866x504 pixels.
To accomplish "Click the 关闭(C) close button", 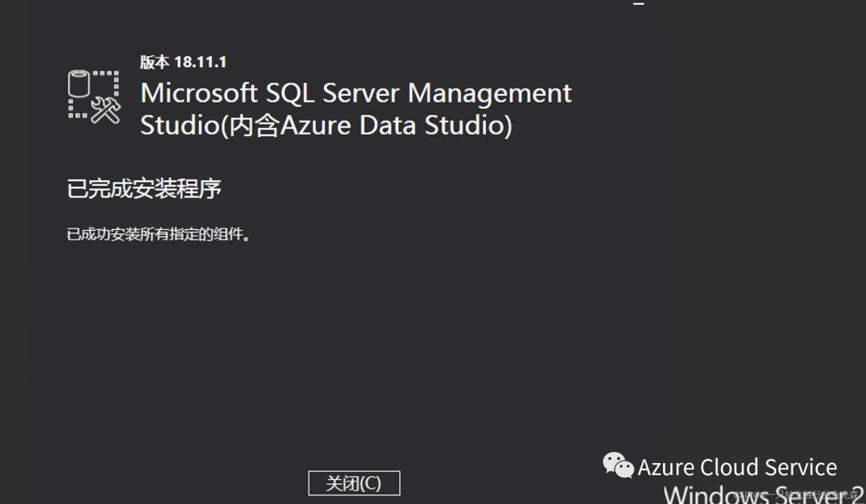I will click(354, 483).
